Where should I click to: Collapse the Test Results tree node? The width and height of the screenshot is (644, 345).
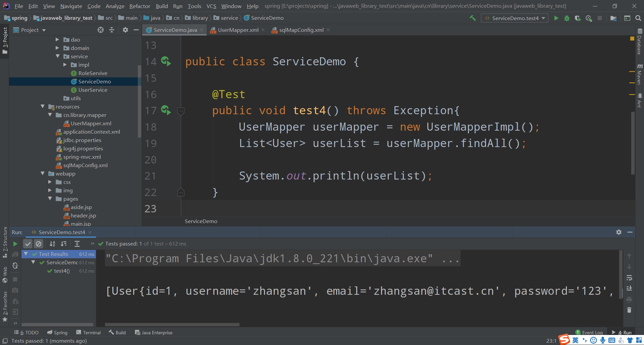point(26,254)
